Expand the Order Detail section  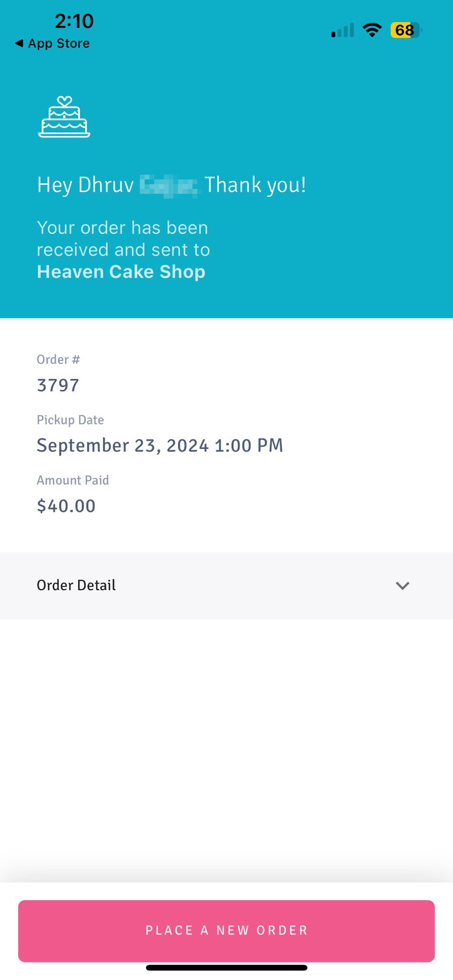click(x=226, y=585)
